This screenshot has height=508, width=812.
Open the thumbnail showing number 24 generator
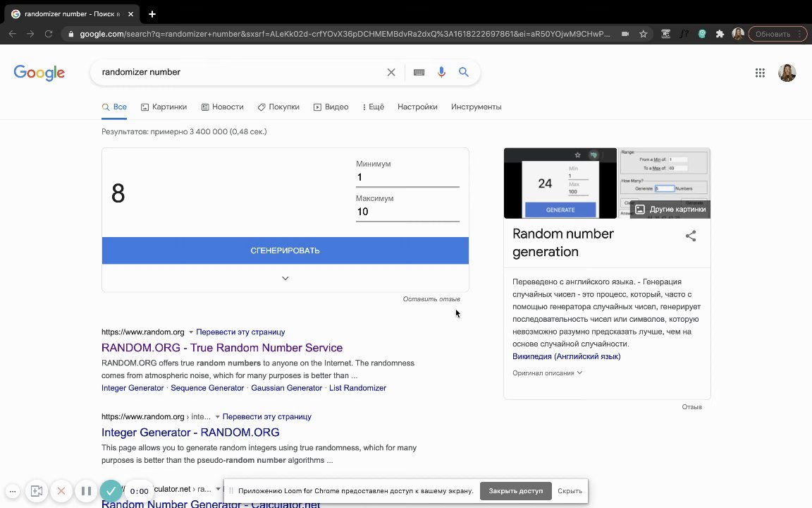[560, 183]
